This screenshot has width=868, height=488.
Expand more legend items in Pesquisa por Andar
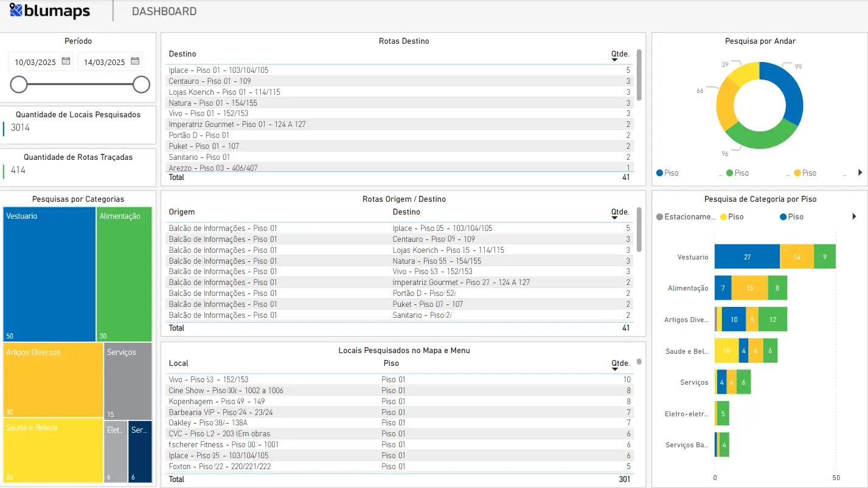[x=860, y=173]
